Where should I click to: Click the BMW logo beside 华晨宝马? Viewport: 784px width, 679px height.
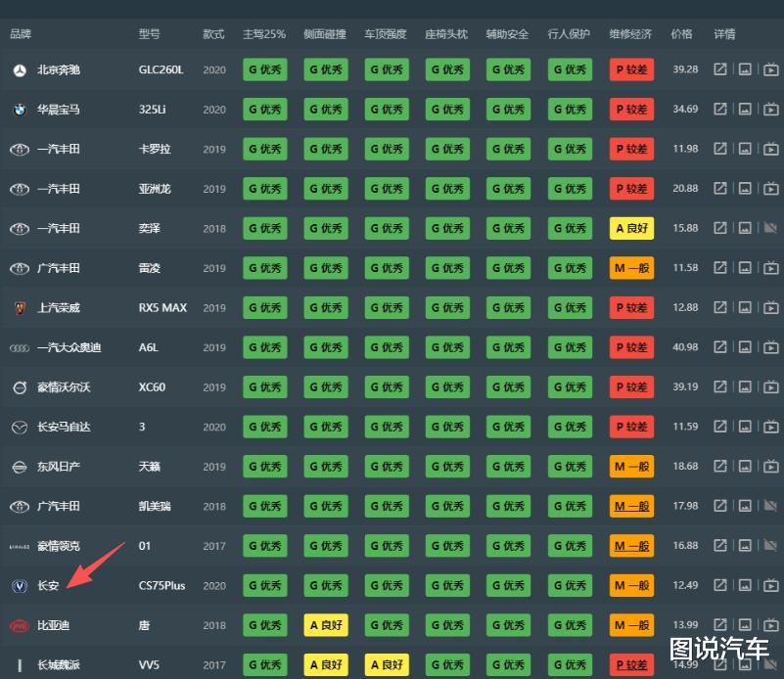pos(20,110)
